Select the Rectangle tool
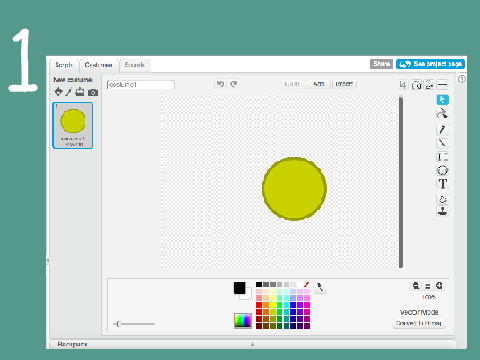Viewport: 480px width, 360px height. tap(442, 157)
